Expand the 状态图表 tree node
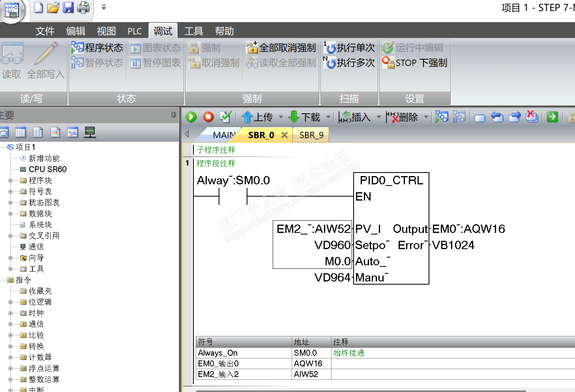Viewport: 575px width, 392px height. point(11,203)
